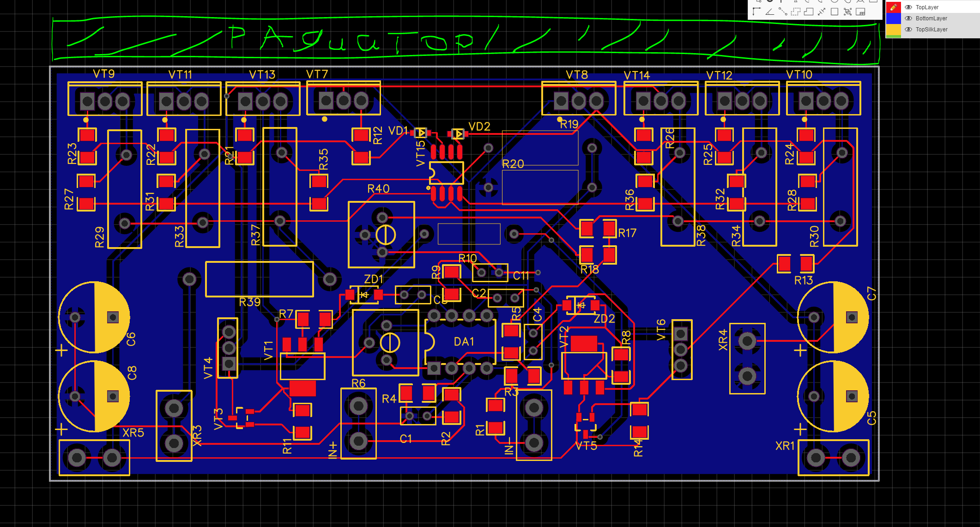Select the VT10 designator label
This screenshot has height=527, width=980.
click(x=799, y=75)
